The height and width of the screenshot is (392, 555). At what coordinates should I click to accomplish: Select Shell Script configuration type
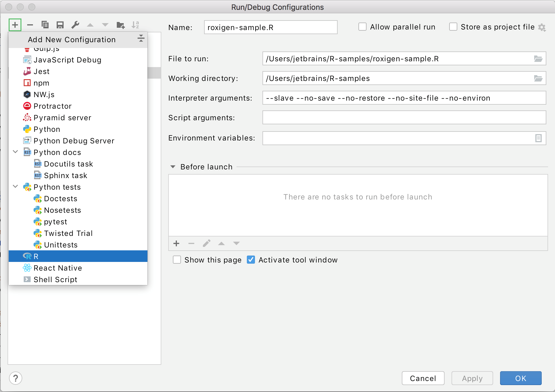(x=55, y=279)
